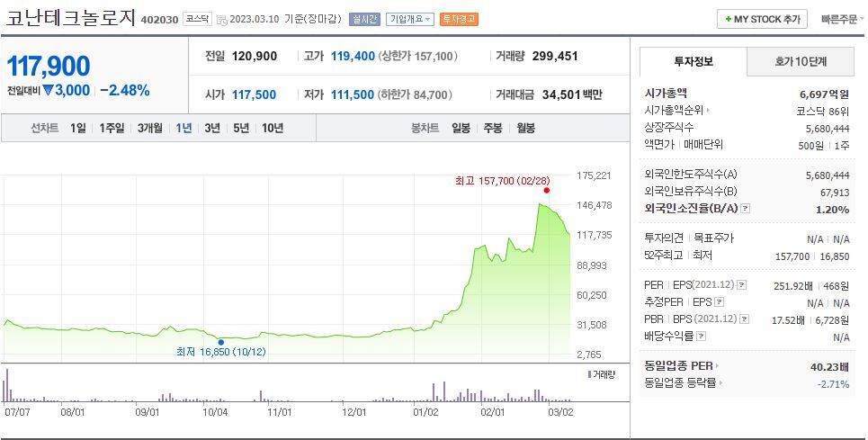Click the 하한가 84,700 lower limit text
Screen dimensions: 868x440
416,94
